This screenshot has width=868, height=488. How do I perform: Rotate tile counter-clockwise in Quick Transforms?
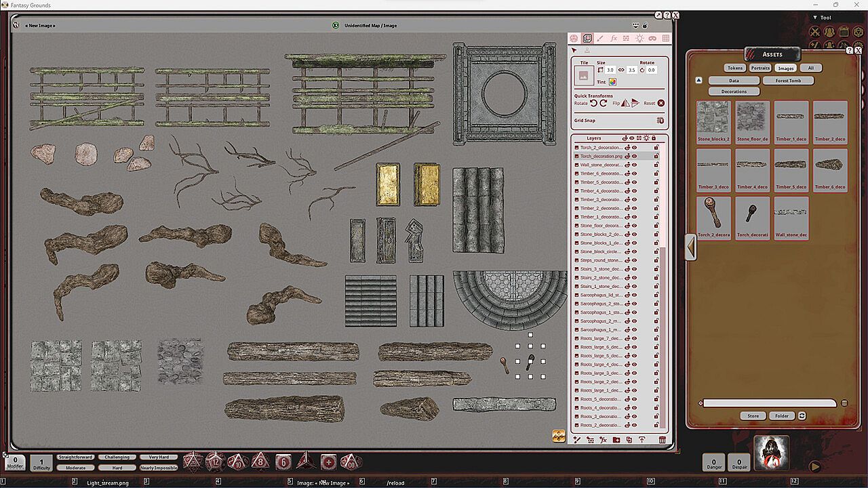[x=593, y=103]
